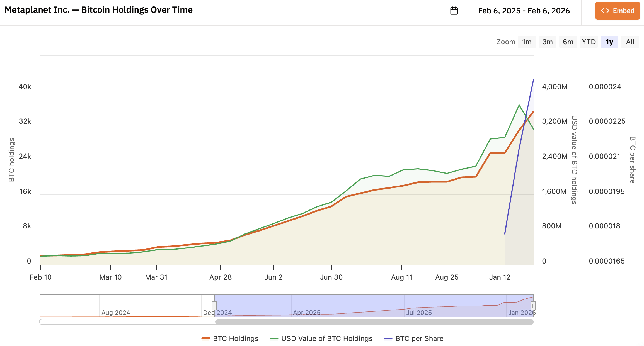Click the purple BTC per Share legend marker
Viewport: 644px width, 346px height.
point(388,338)
